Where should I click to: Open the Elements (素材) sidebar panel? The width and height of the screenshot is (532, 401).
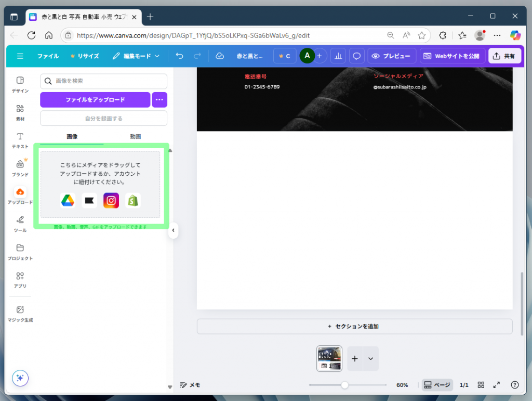tap(20, 112)
